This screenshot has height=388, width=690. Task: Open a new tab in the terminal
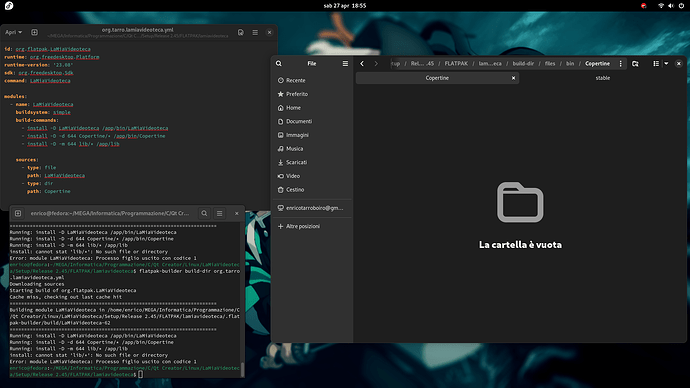tap(18, 213)
